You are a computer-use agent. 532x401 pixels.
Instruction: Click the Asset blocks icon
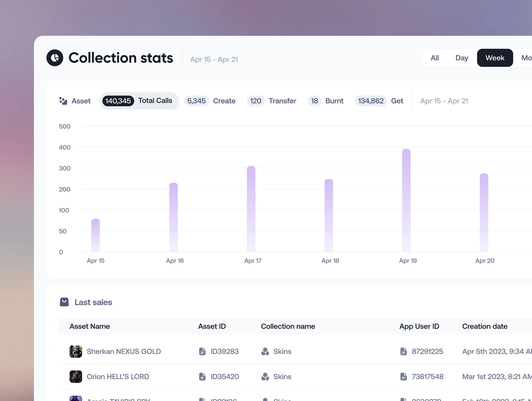pos(63,101)
